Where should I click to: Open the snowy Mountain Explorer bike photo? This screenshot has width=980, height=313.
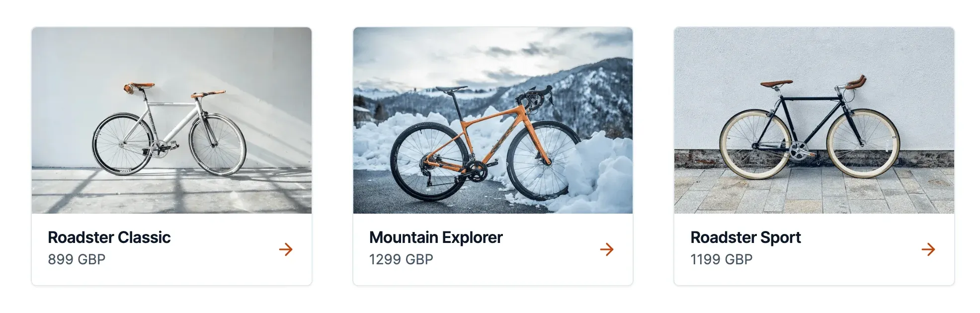pyautogui.click(x=493, y=120)
